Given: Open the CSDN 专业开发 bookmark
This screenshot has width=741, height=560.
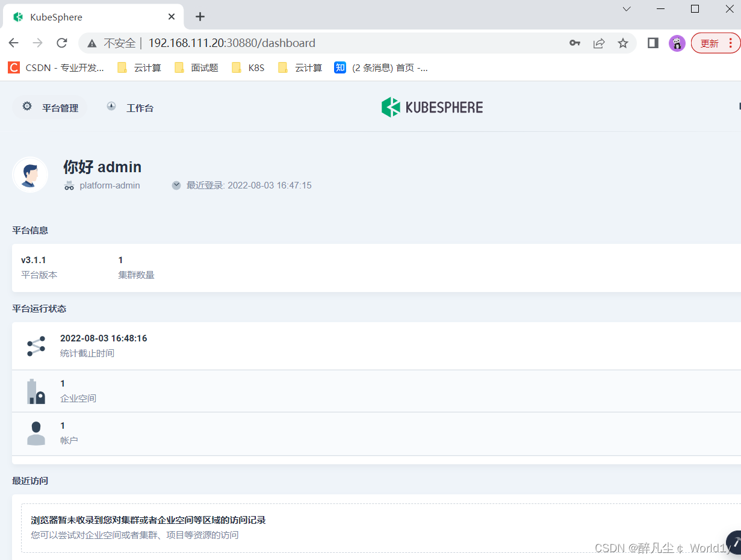Looking at the screenshot, I should coord(57,68).
